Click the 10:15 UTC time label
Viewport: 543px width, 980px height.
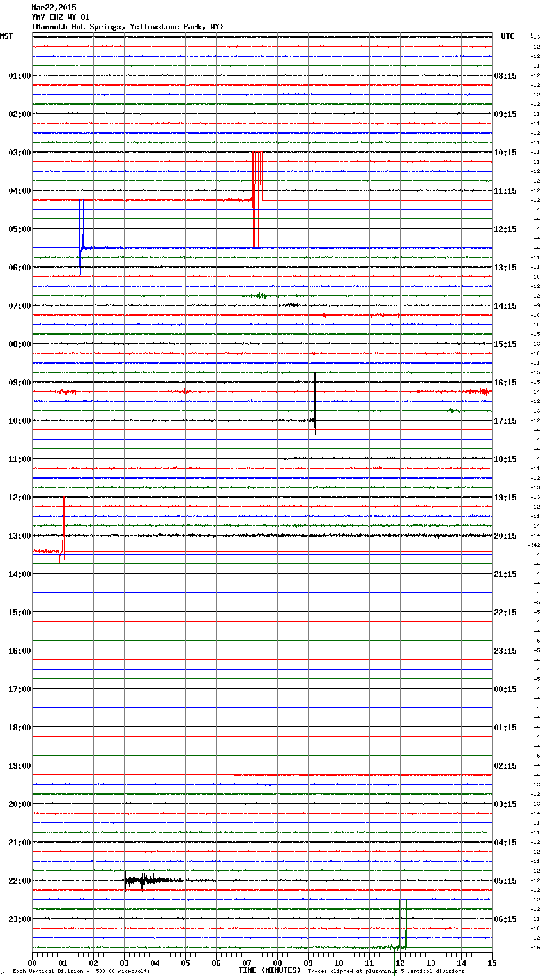coord(505,153)
